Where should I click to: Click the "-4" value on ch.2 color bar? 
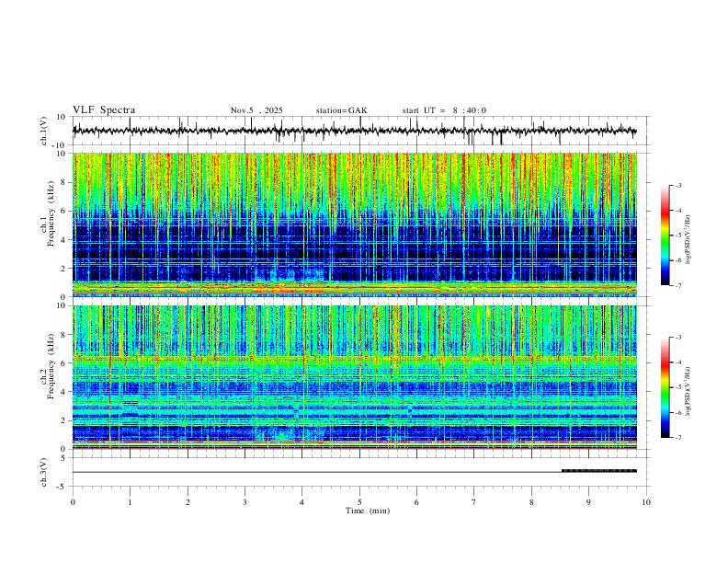(x=677, y=362)
